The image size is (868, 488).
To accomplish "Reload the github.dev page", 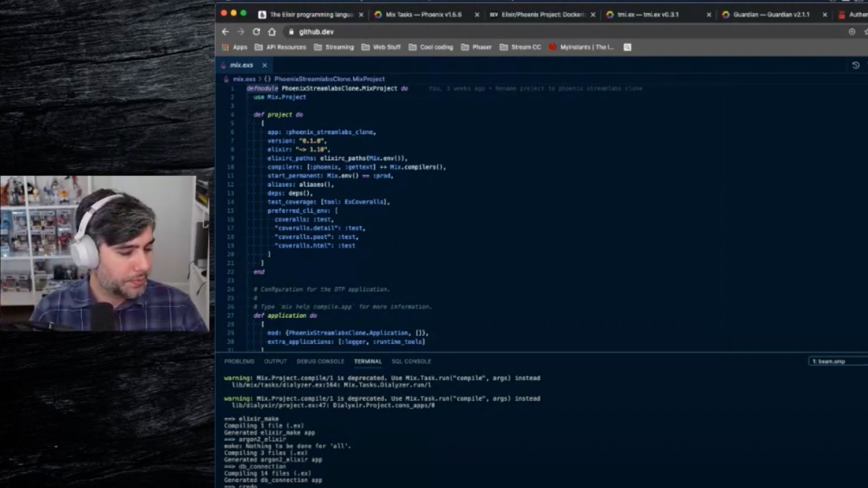I will tap(256, 32).
